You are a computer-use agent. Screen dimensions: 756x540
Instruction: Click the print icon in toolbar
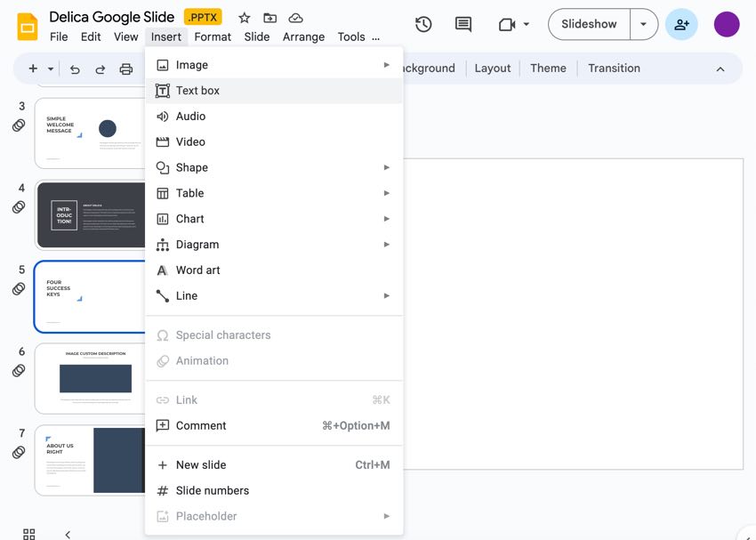tap(125, 69)
